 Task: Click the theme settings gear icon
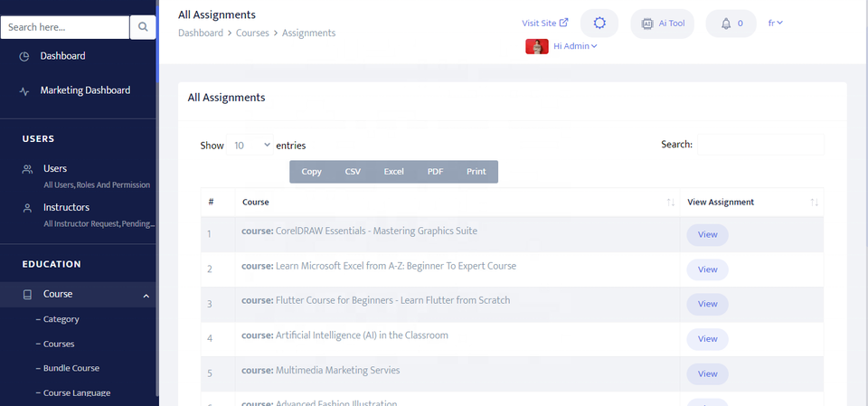point(599,24)
